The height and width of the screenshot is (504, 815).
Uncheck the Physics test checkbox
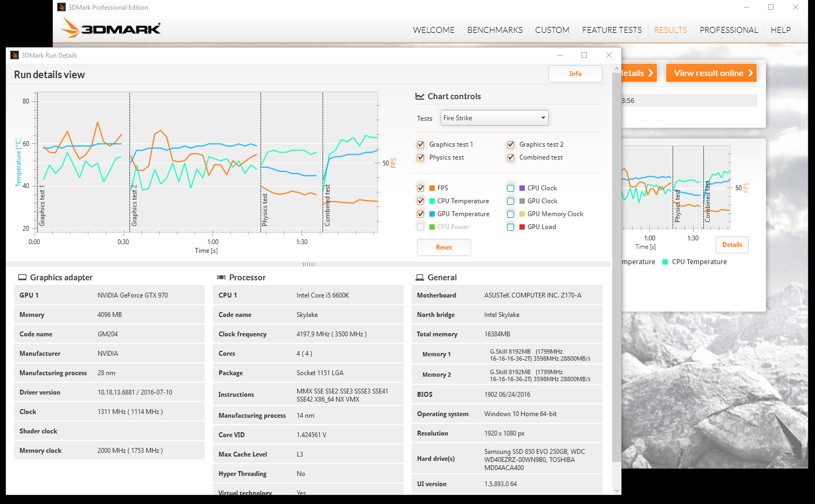tap(420, 157)
